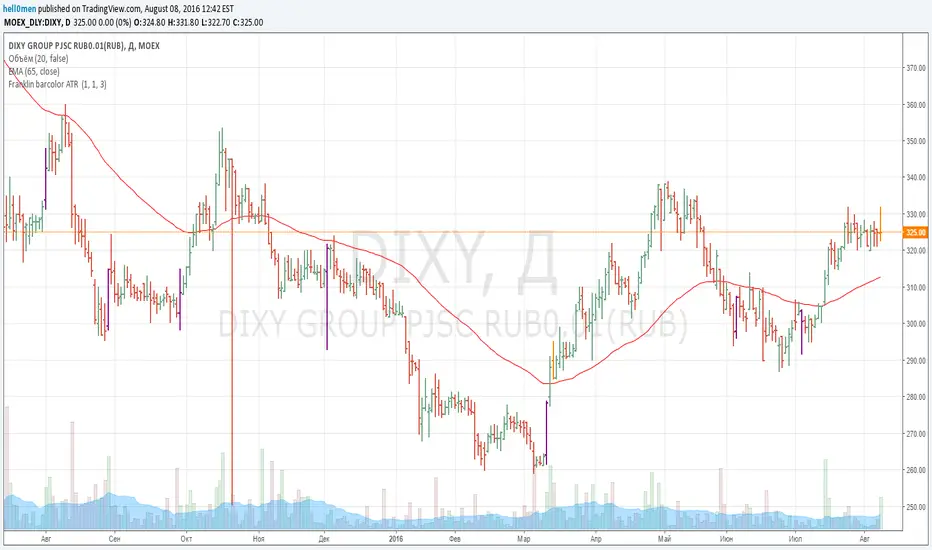This screenshot has height=550, width=932.
Task: Click the Май month label on time axis
Action: [665, 539]
